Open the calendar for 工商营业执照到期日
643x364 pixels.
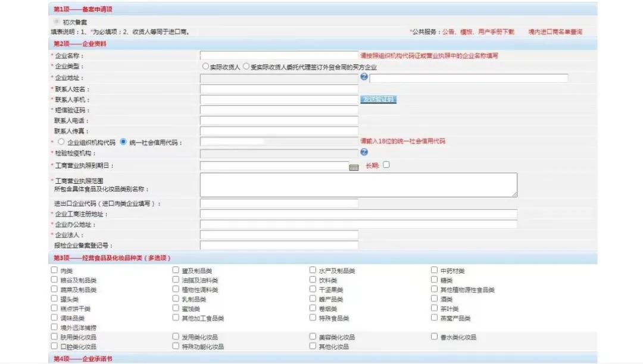click(354, 167)
